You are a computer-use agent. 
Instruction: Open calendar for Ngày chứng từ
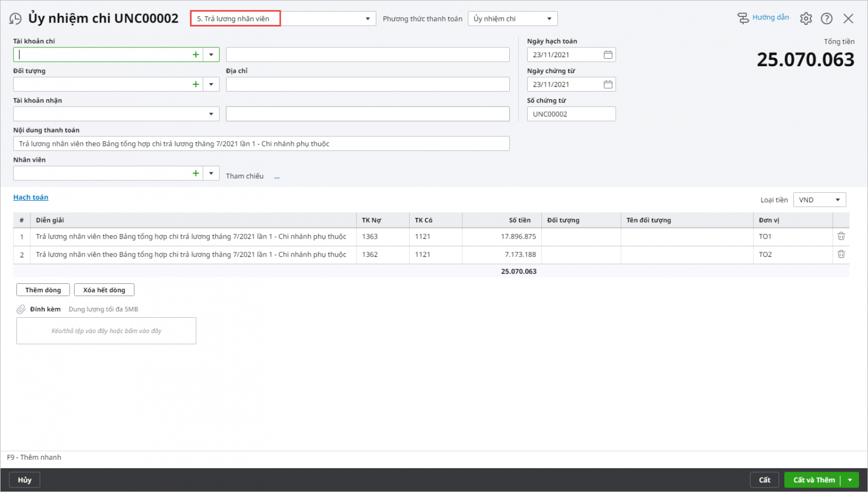pos(608,84)
